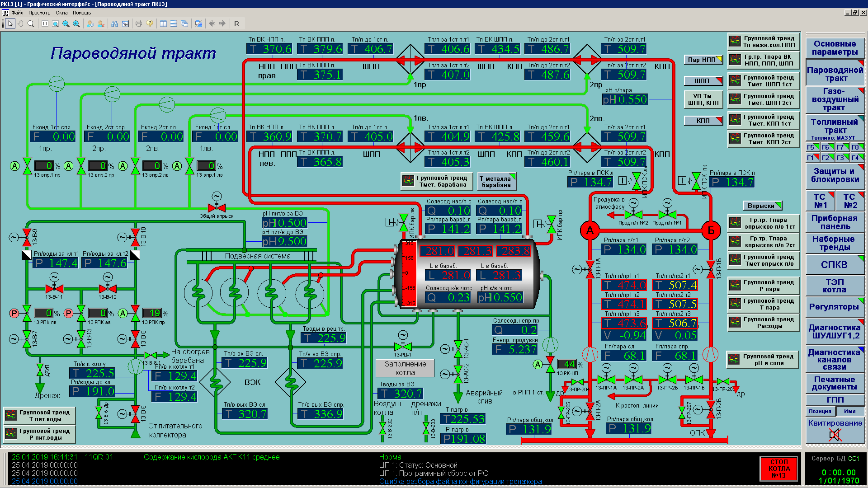The height and width of the screenshot is (488, 868).
Task: Click the № numbered window icon
Action: [125, 23]
